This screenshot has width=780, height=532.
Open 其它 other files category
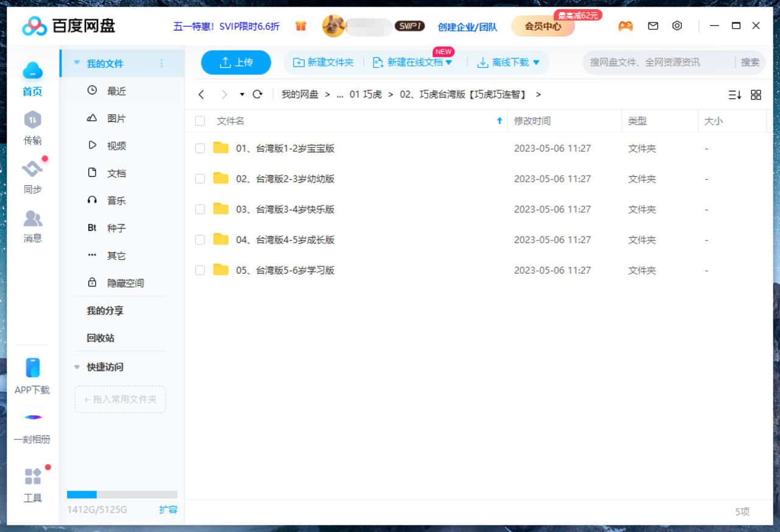[x=116, y=256]
